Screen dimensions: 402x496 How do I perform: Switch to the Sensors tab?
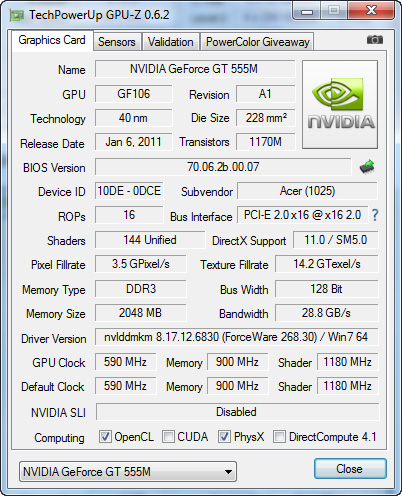[x=117, y=42]
